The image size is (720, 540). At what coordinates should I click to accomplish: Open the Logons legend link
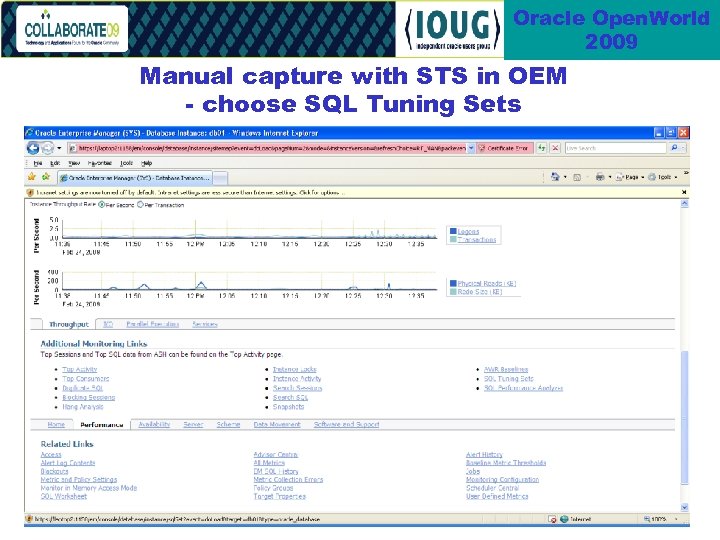tap(468, 231)
